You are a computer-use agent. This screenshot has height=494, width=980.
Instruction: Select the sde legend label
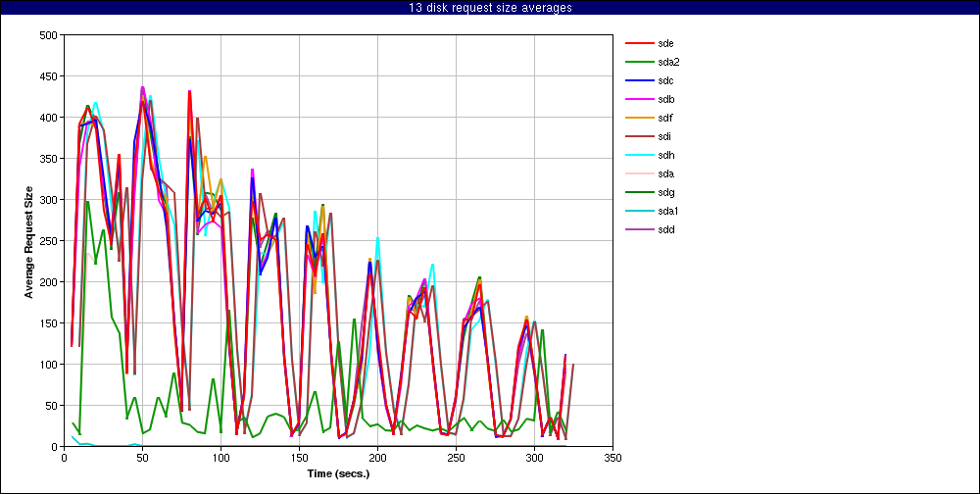pyautogui.click(x=665, y=43)
